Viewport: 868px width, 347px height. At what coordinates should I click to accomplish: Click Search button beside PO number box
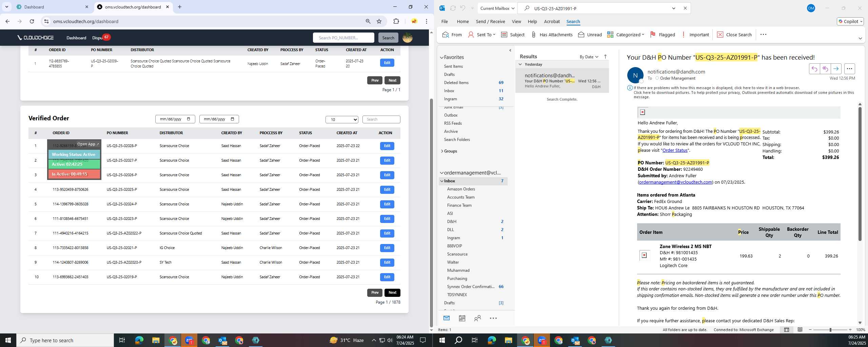pyautogui.click(x=388, y=38)
